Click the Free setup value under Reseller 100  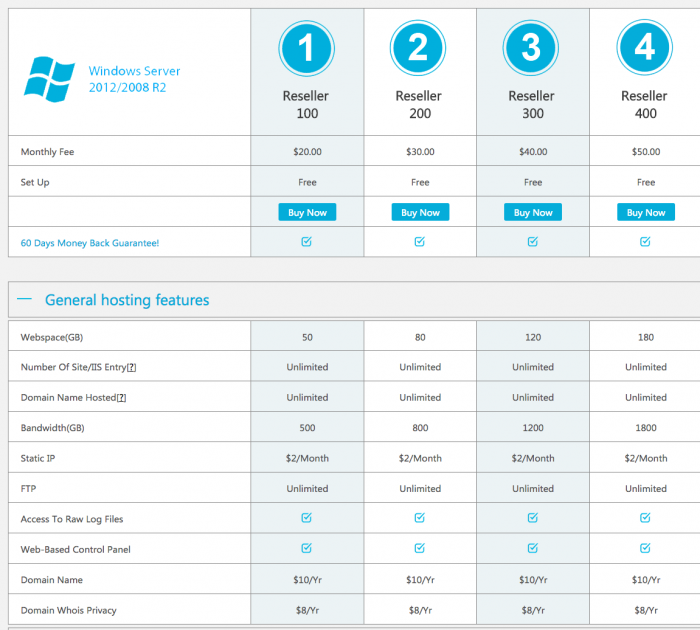click(307, 182)
